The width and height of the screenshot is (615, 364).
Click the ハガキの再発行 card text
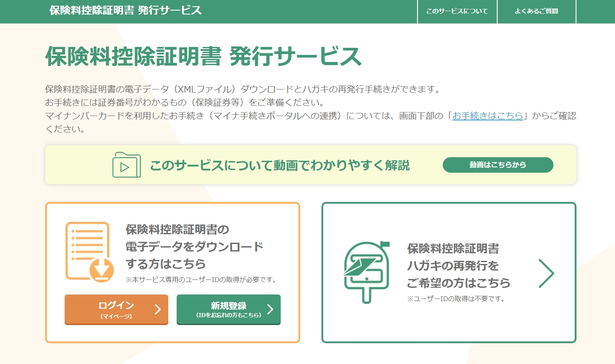[459, 265]
